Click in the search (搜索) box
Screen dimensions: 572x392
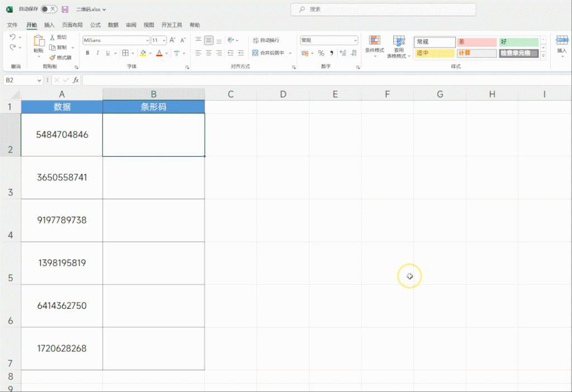click(x=383, y=9)
